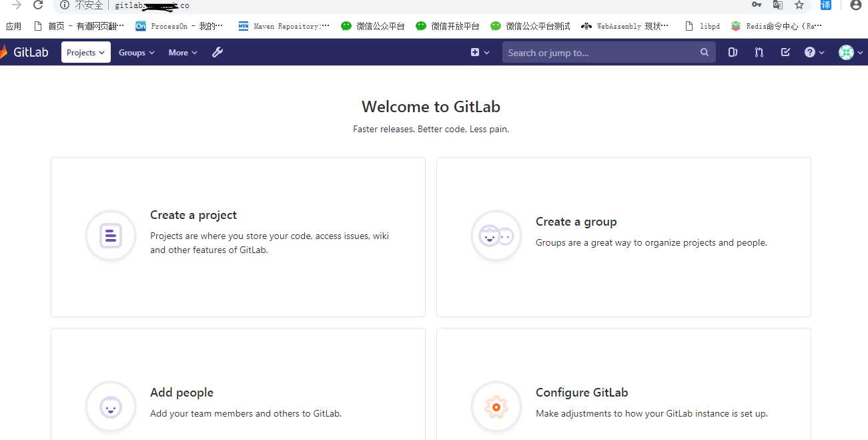Click the Create a group faces icon
This screenshot has width=868, height=440.
[496, 236]
